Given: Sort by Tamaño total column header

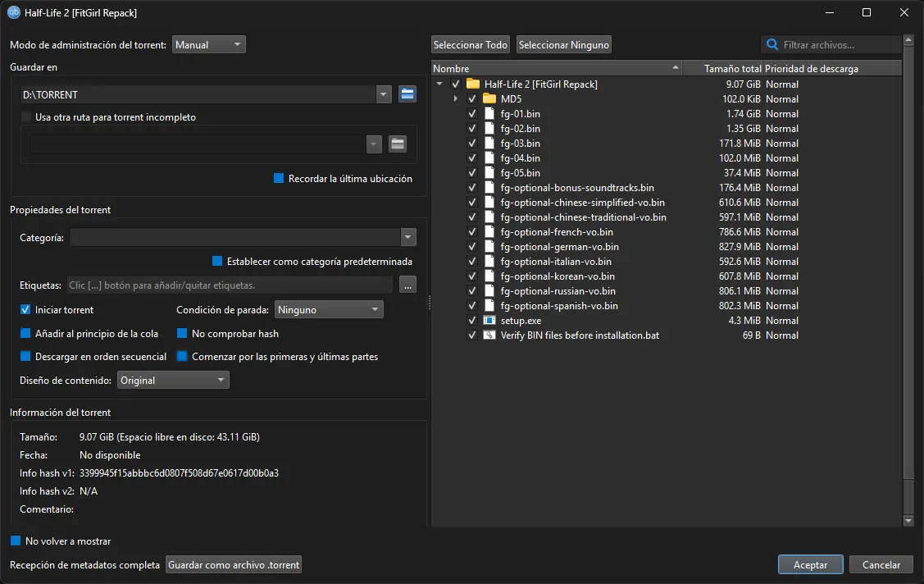Looking at the screenshot, I should pos(721,69).
